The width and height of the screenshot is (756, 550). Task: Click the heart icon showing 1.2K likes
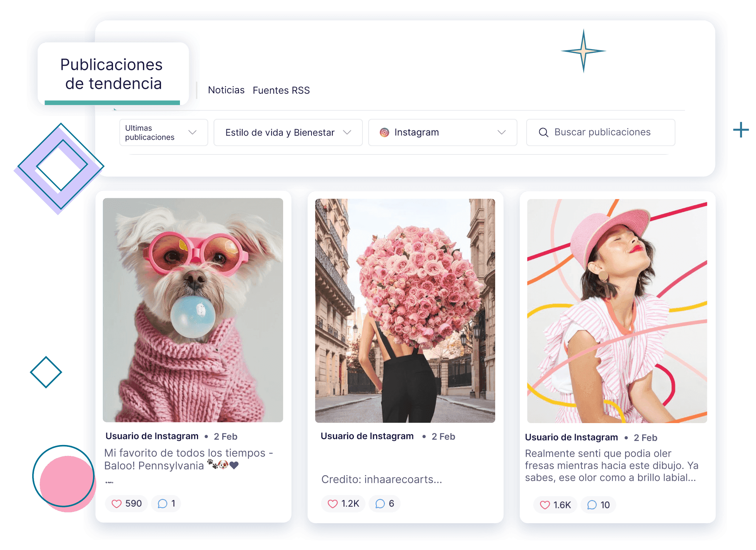pyautogui.click(x=332, y=504)
